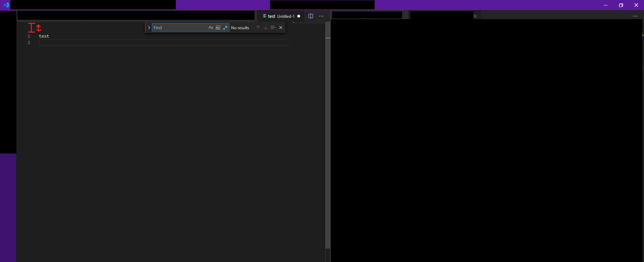The height and width of the screenshot is (262, 644).
Task: Expand the Replace row with the chevron
Action: (149, 28)
